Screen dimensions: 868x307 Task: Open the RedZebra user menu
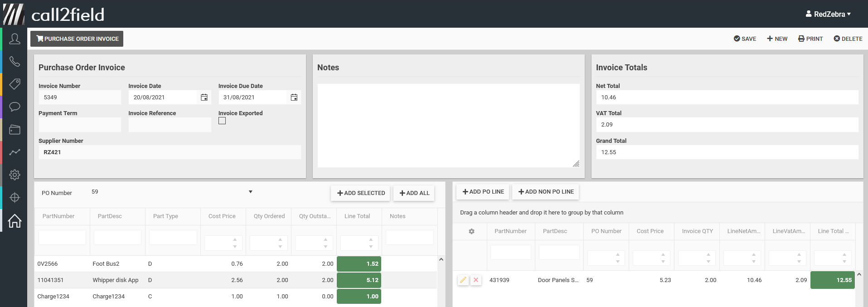(x=828, y=14)
